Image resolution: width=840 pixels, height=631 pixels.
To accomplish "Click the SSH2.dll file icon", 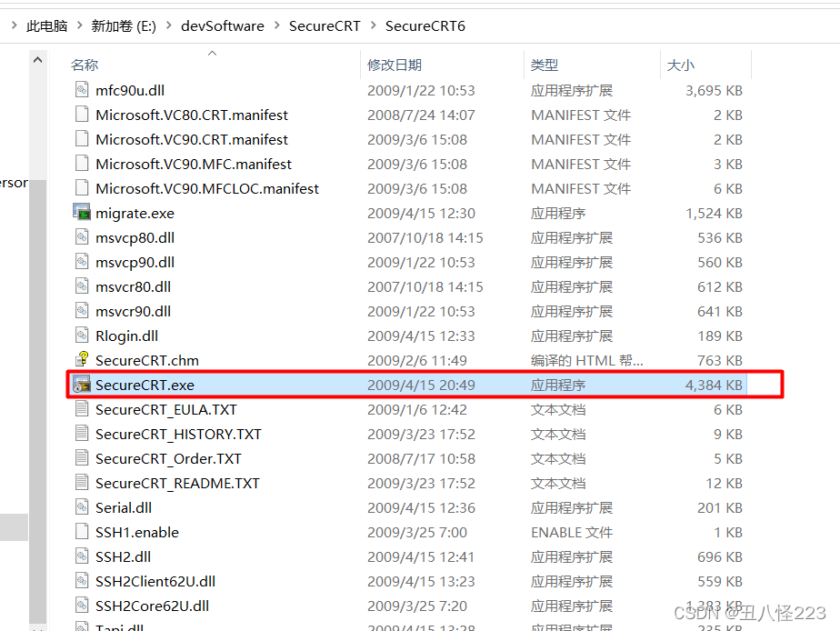I will [x=82, y=556].
